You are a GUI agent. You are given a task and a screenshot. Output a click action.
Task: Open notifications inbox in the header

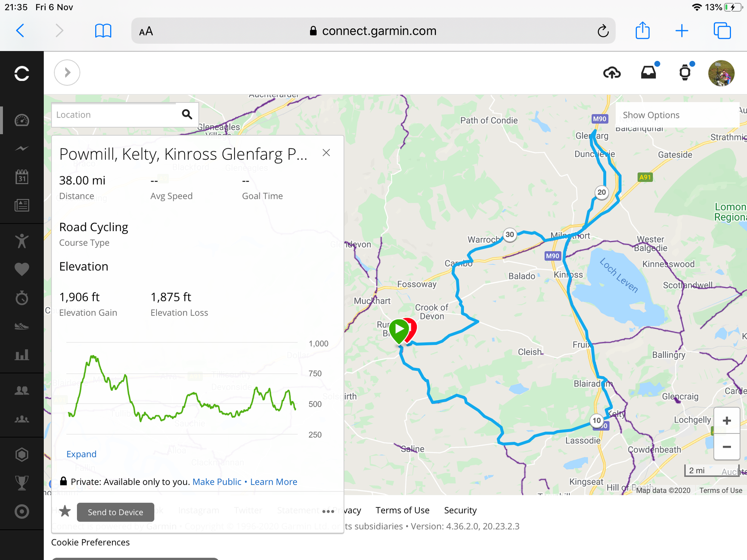[x=649, y=73]
